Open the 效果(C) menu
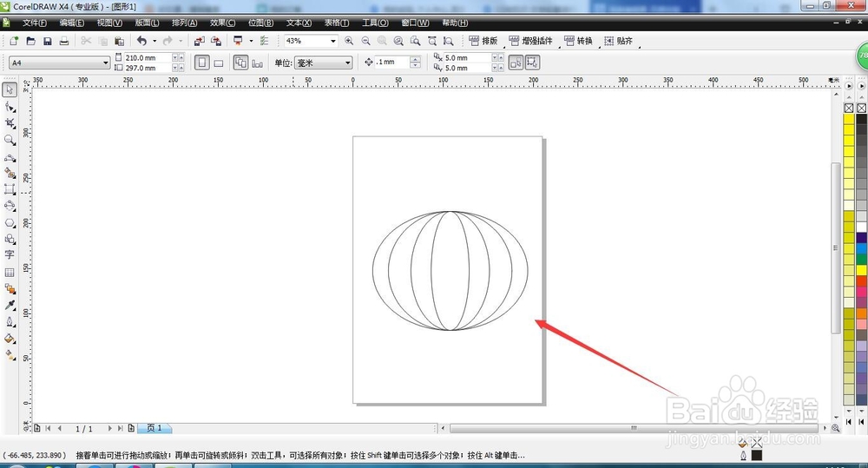 [x=222, y=23]
